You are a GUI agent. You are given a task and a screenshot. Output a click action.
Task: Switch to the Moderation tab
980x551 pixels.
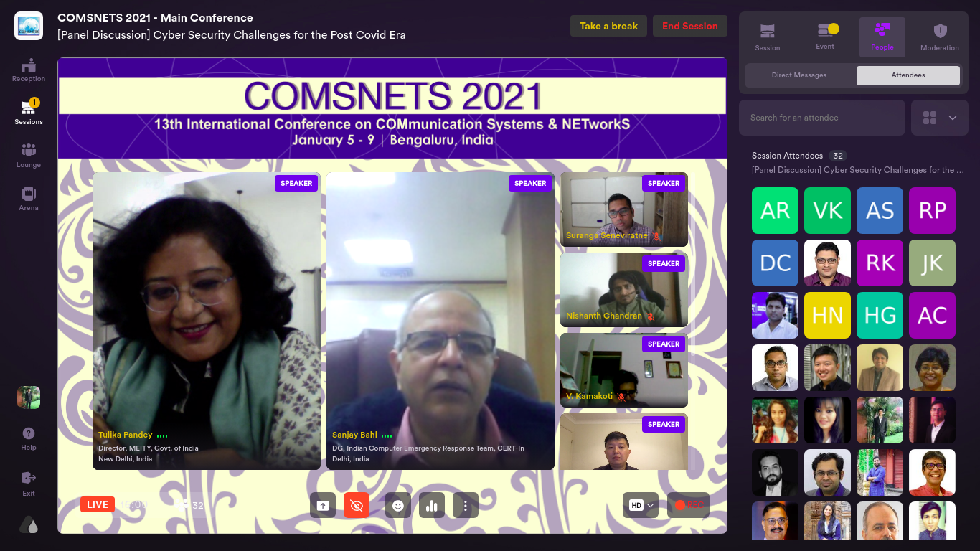click(x=939, y=37)
